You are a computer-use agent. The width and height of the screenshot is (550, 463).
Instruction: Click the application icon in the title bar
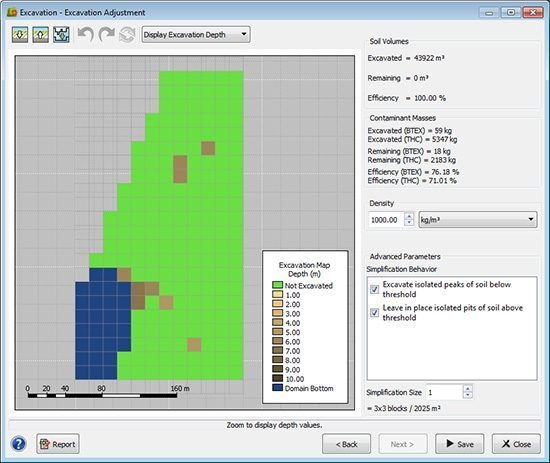pyautogui.click(x=12, y=12)
